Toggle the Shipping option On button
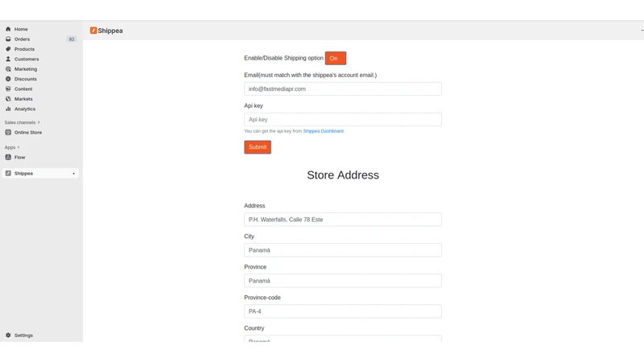Viewport: 644px width, 362px height. click(336, 58)
